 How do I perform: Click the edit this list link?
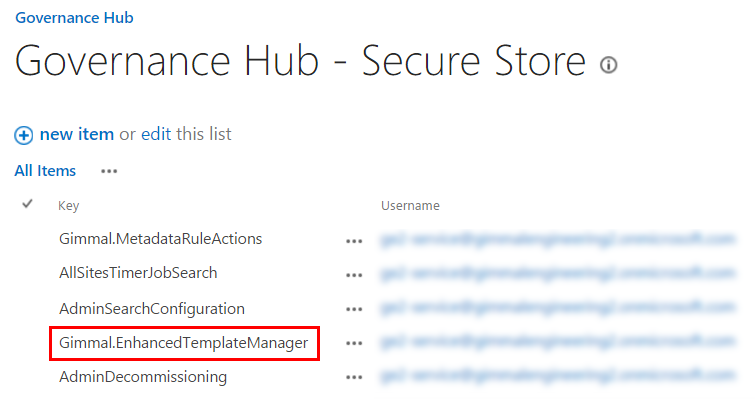point(187,134)
